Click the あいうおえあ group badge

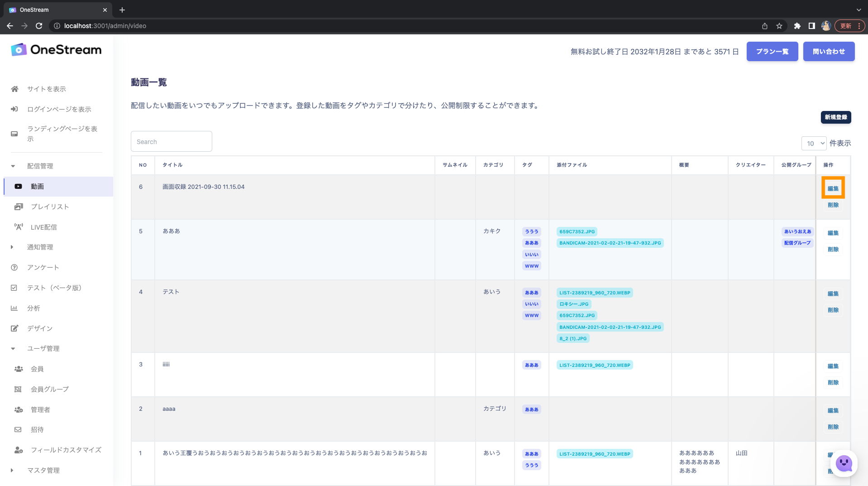pyautogui.click(x=797, y=231)
